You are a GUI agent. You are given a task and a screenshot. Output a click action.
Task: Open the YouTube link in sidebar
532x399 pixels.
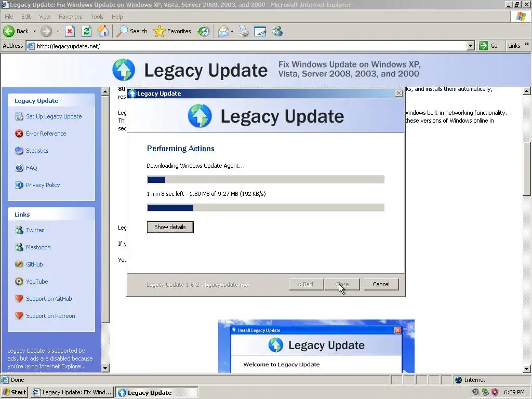[37, 282]
